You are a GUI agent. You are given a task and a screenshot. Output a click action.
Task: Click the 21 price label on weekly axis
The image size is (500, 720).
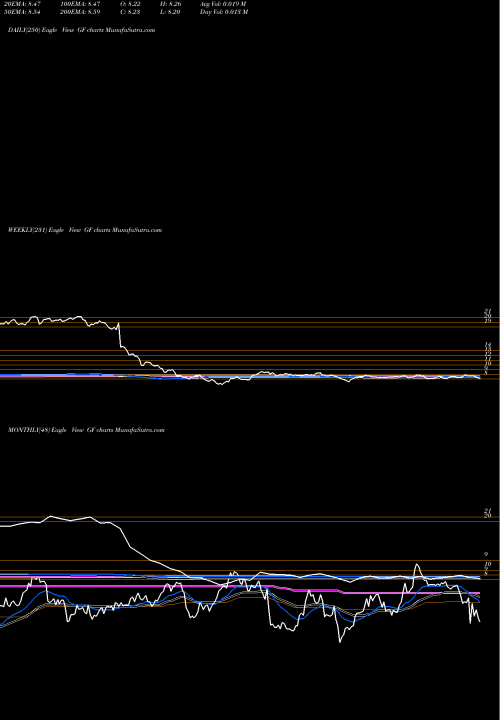[x=488, y=312]
